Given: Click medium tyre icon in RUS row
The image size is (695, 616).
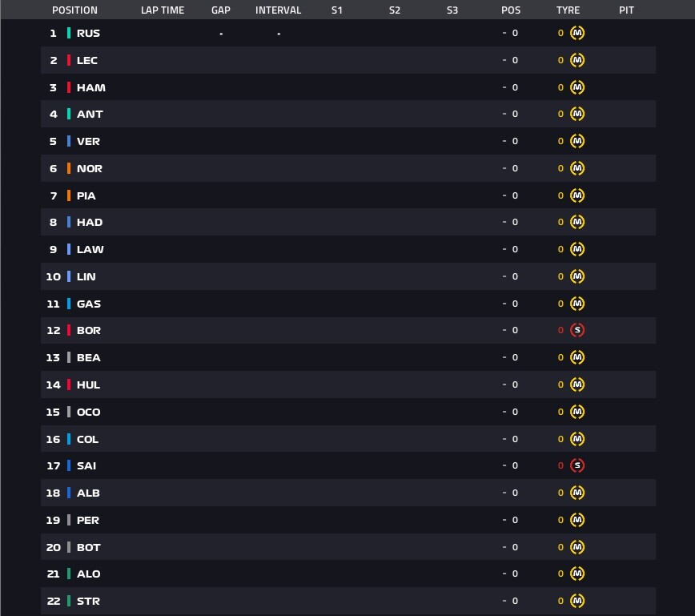Looking at the screenshot, I should coord(577,33).
